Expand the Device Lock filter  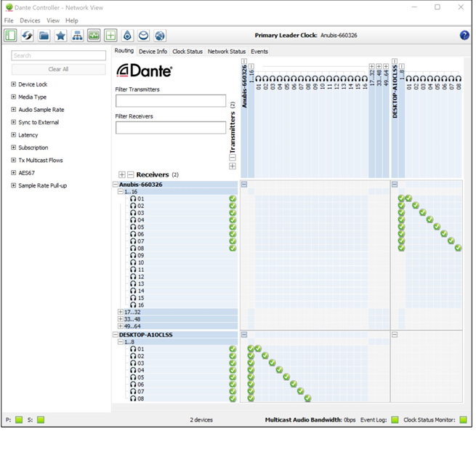click(x=13, y=84)
